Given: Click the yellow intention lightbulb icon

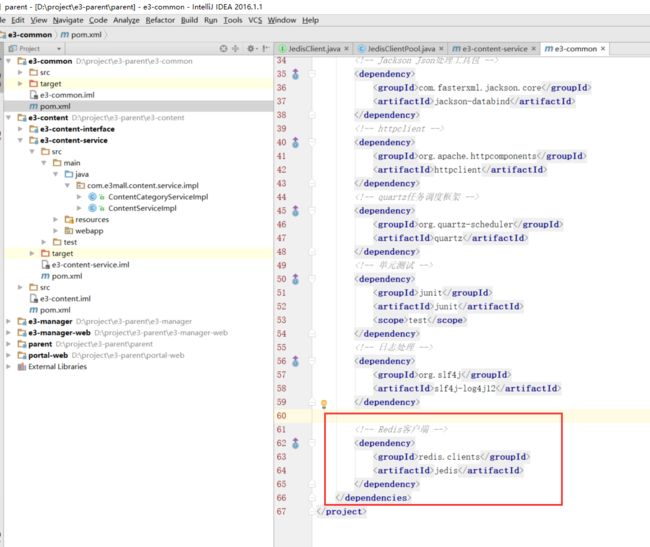Looking at the screenshot, I should [324, 404].
